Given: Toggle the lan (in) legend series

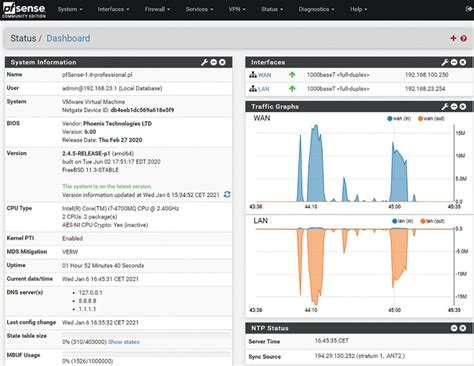Looking at the screenshot, I should [x=403, y=221].
